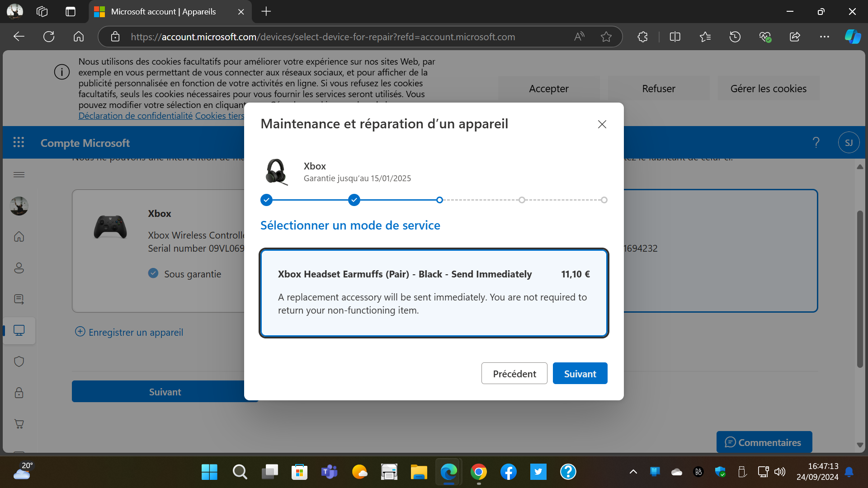This screenshot has height=488, width=868.
Task: Go to browser home page
Action: 79,37
